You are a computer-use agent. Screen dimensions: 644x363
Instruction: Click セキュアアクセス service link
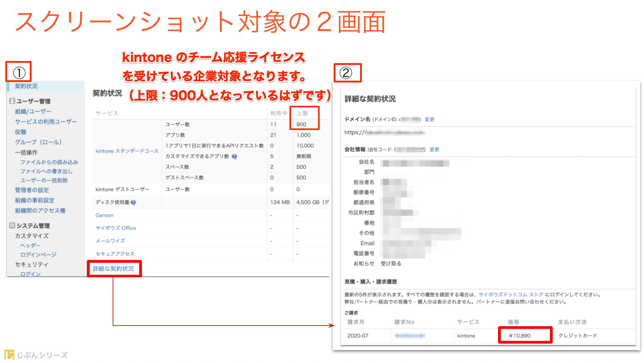coord(115,254)
